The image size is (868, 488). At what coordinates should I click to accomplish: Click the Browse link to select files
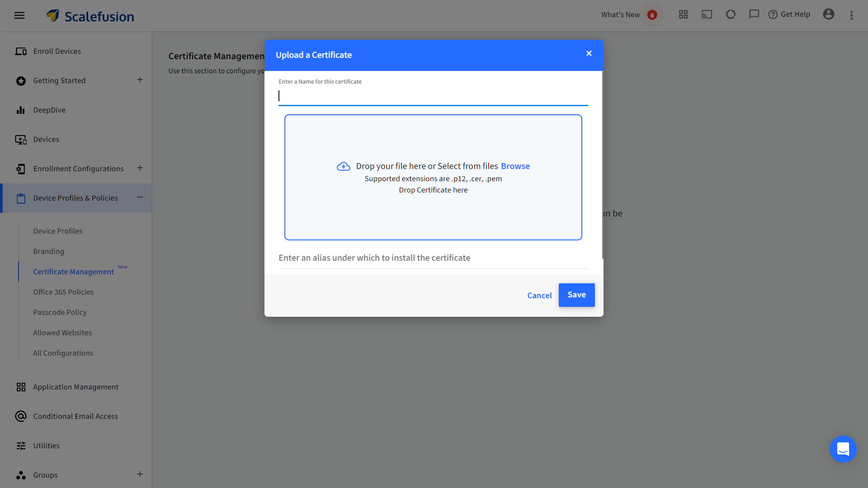515,166
